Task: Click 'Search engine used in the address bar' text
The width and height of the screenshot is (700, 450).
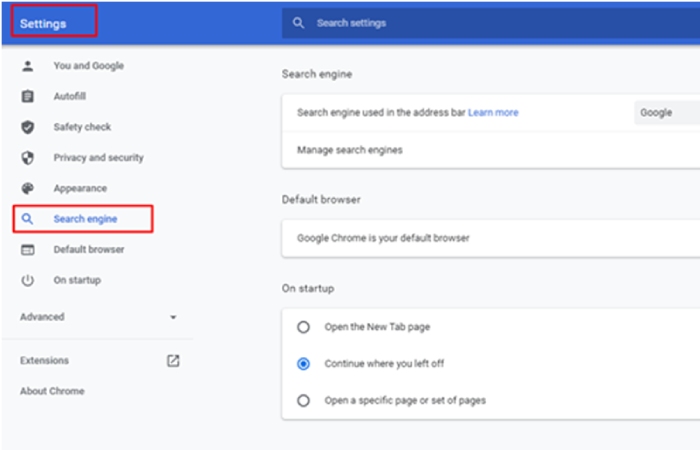Action: [381, 112]
